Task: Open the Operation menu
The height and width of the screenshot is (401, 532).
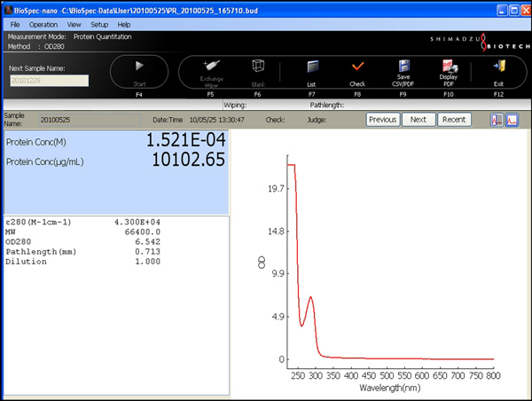Action: pos(43,25)
